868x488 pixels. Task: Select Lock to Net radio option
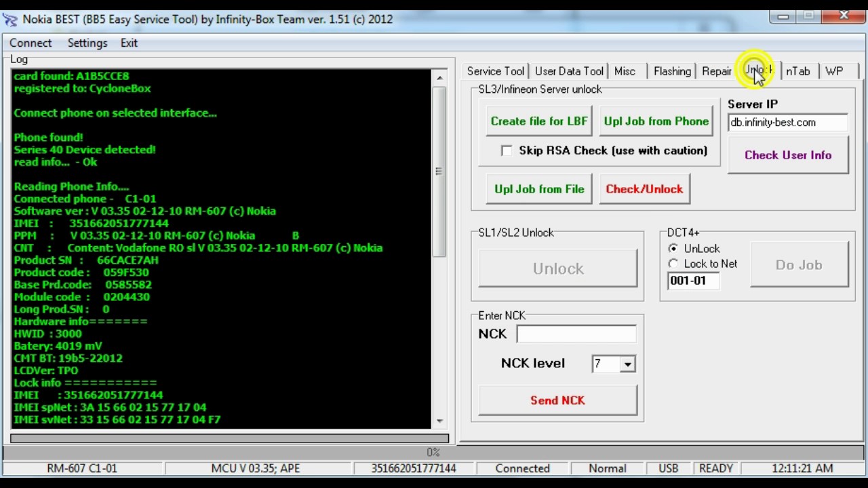[x=673, y=264]
